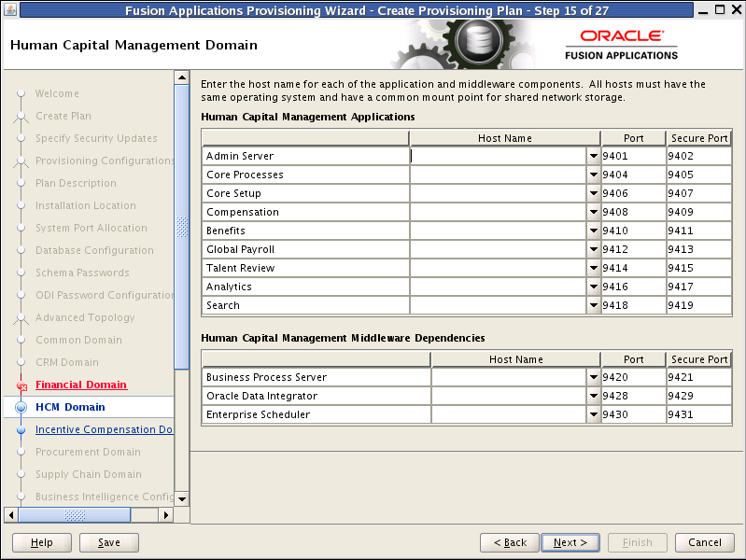Image resolution: width=746 pixels, height=560 pixels.
Task: Open the Java window menu icon in title bar
Action: click(x=10, y=9)
